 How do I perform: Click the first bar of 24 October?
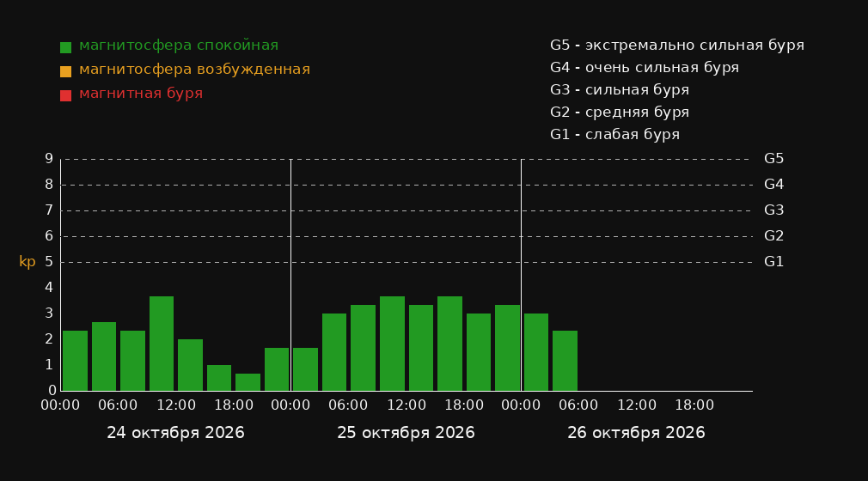[76, 361]
